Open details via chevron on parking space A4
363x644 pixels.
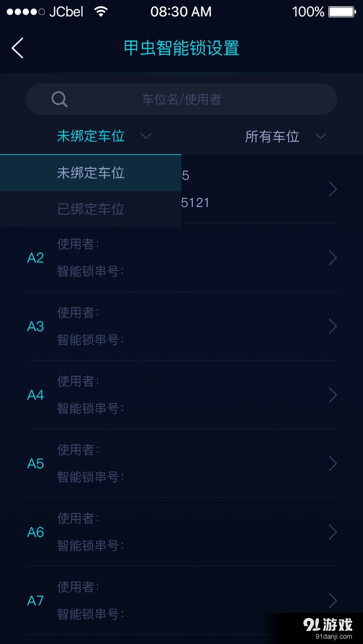(333, 395)
